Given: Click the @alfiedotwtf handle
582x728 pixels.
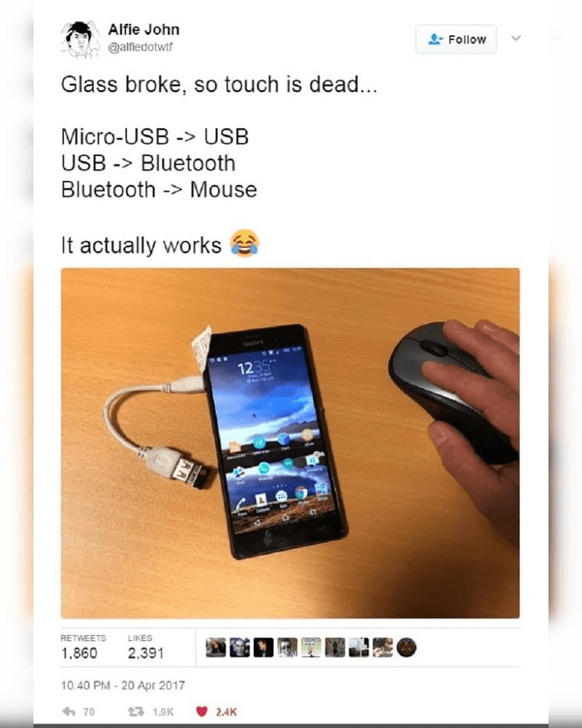Looking at the screenshot, I should pyautogui.click(x=140, y=47).
